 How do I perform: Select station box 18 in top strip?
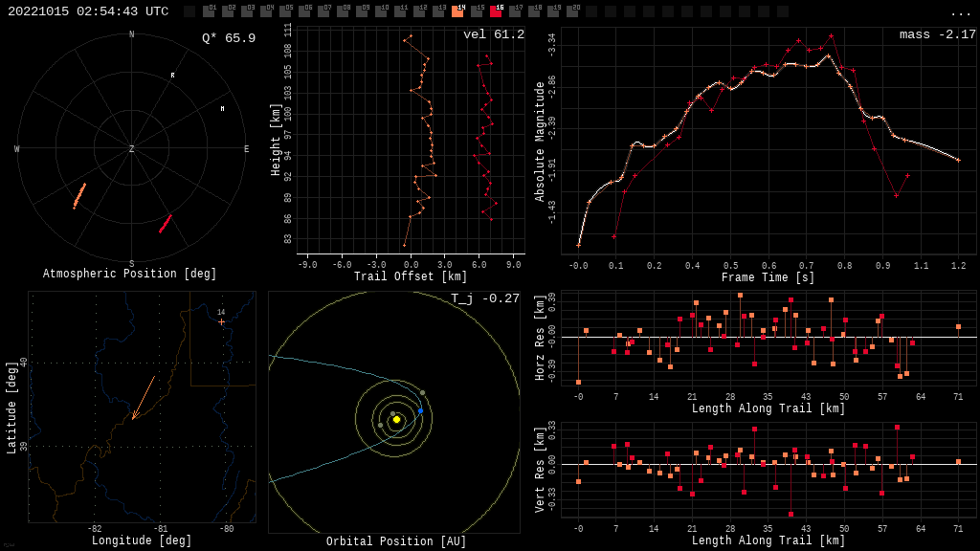tap(534, 11)
